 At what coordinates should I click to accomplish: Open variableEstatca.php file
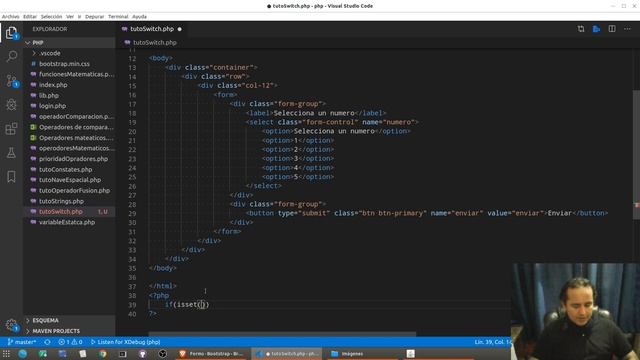tap(69, 222)
